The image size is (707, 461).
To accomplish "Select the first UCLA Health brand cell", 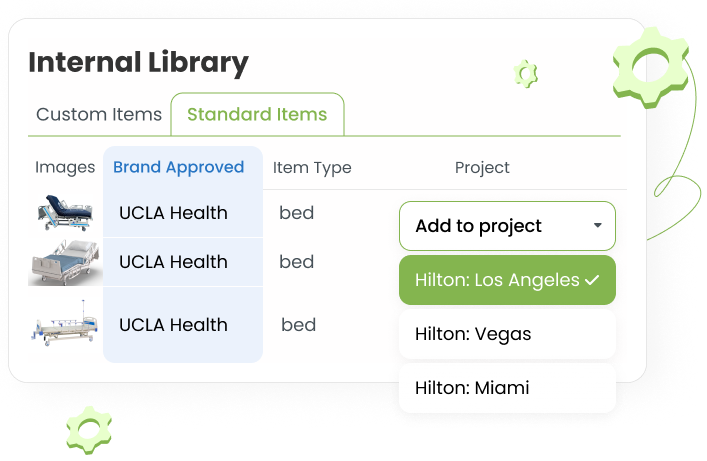I will [174, 213].
